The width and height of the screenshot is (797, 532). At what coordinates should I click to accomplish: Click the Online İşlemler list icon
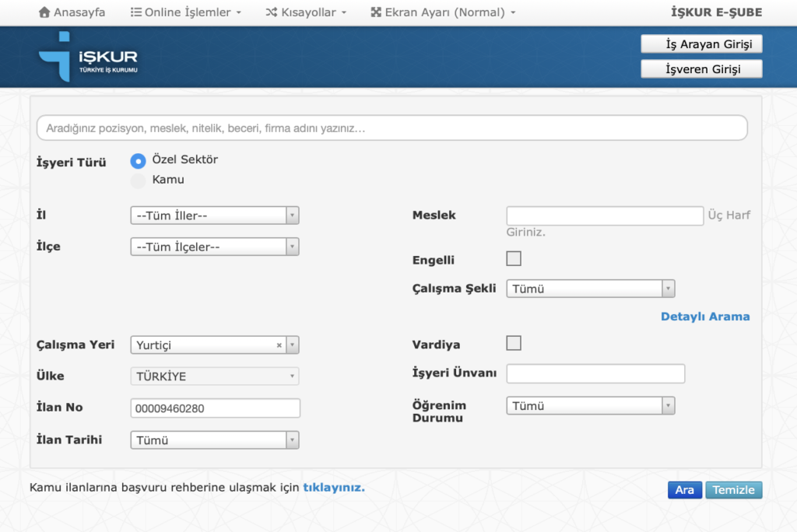tap(135, 12)
